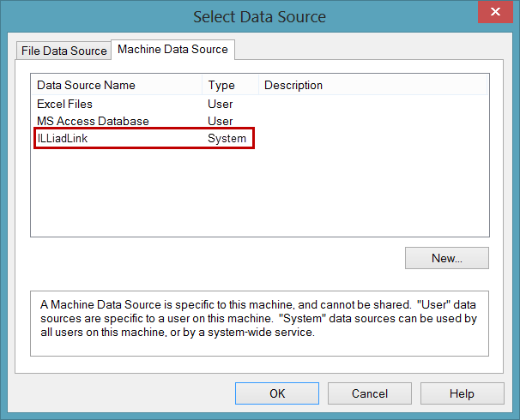
Task: Select the Excel Files data source
Action: [65, 104]
